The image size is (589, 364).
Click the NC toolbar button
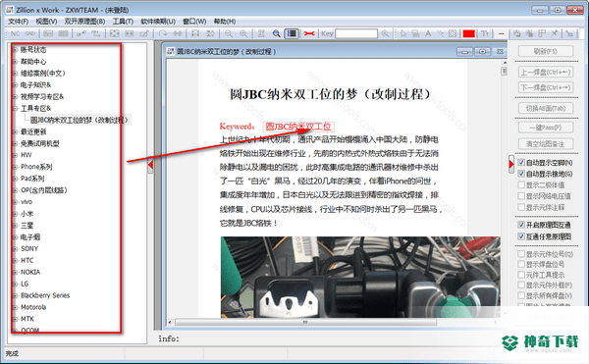click(x=16, y=33)
